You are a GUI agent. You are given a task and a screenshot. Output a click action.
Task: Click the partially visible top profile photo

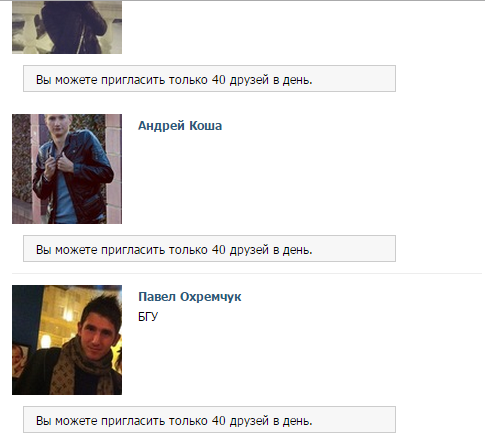(67, 27)
